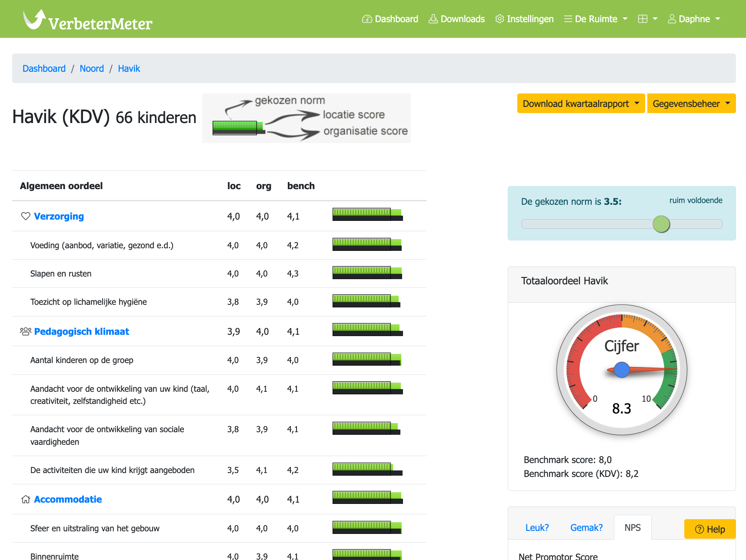Click the 'ruim voldoende' norm label
The image size is (746, 560).
click(696, 200)
